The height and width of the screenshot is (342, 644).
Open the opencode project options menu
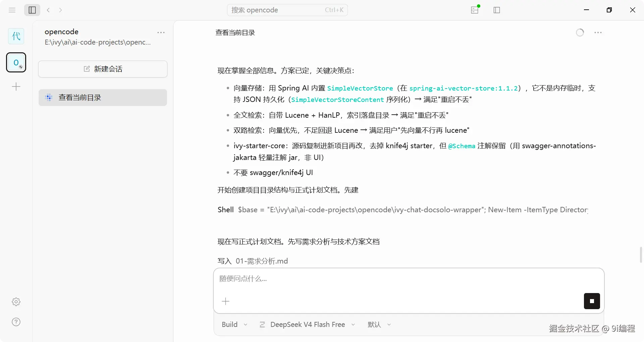(x=161, y=33)
